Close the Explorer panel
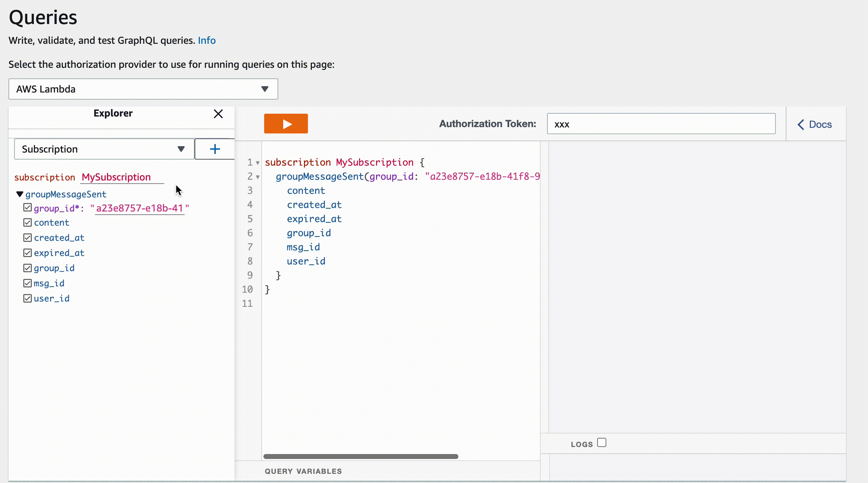The height and width of the screenshot is (483, 868). coord(218,114)
